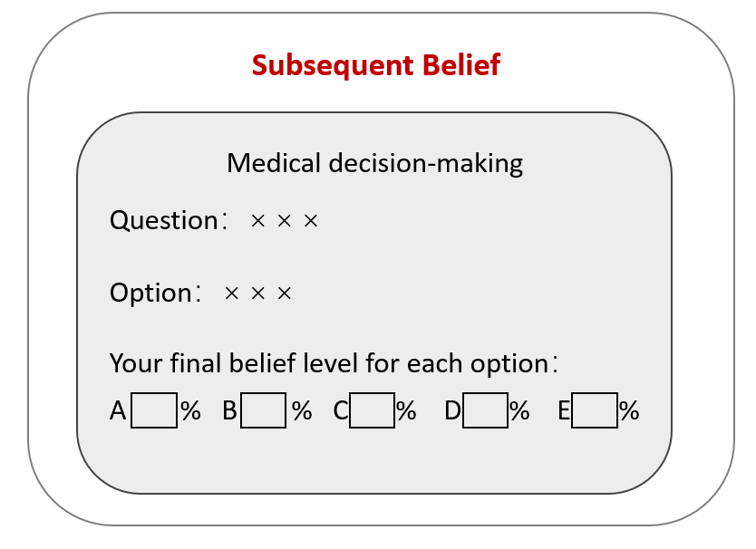Focus the option C belief percentage field
The image size is (756, 549).
click(372, 410)
